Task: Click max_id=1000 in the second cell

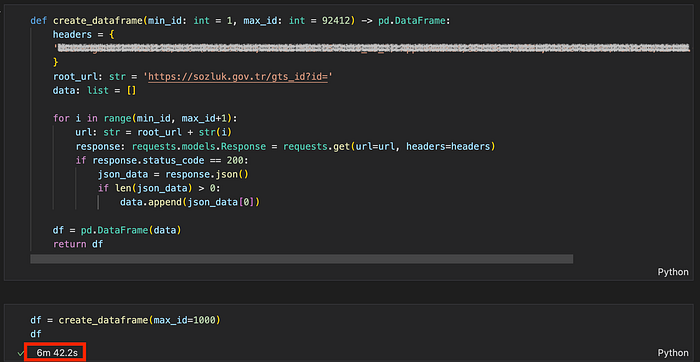Action: 185,320
